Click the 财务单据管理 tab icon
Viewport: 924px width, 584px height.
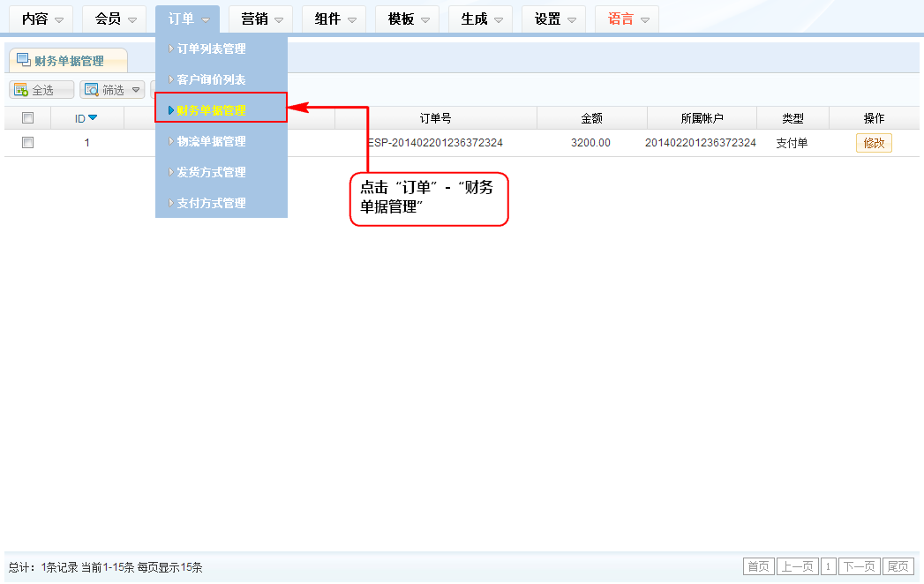[x=23, y=60]
